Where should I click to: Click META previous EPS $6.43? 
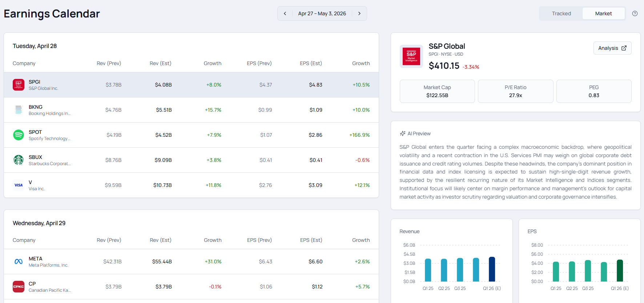[265, 262]
